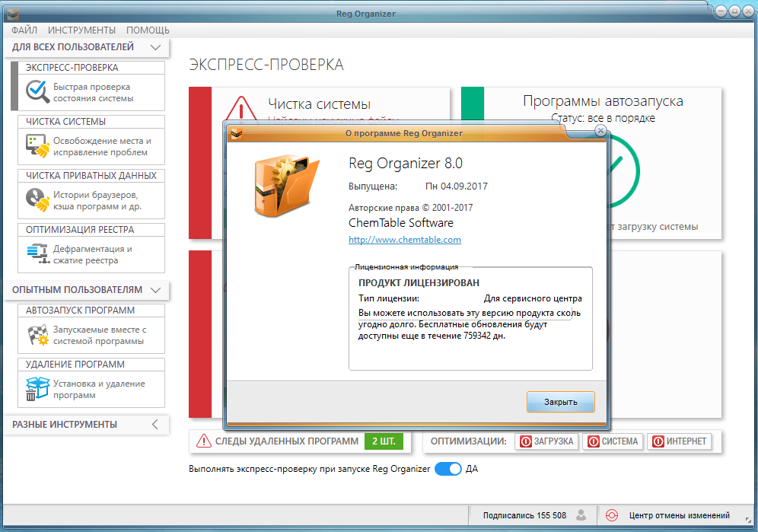Click the green 2 ШТ. badge
This screenshot has width=758, height=532.
384,441
